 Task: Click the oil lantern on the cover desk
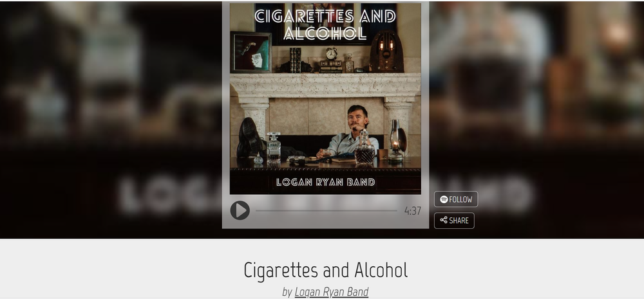396,140
